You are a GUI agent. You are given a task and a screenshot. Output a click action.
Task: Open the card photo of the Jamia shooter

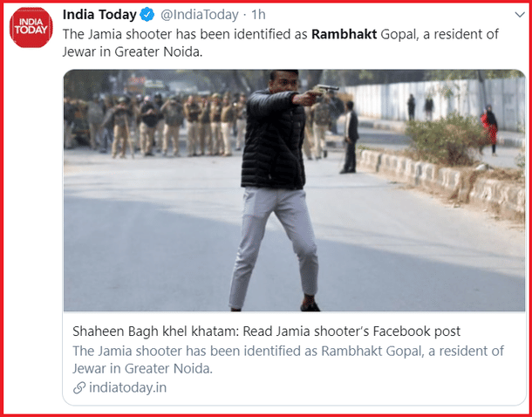point(294,190)
